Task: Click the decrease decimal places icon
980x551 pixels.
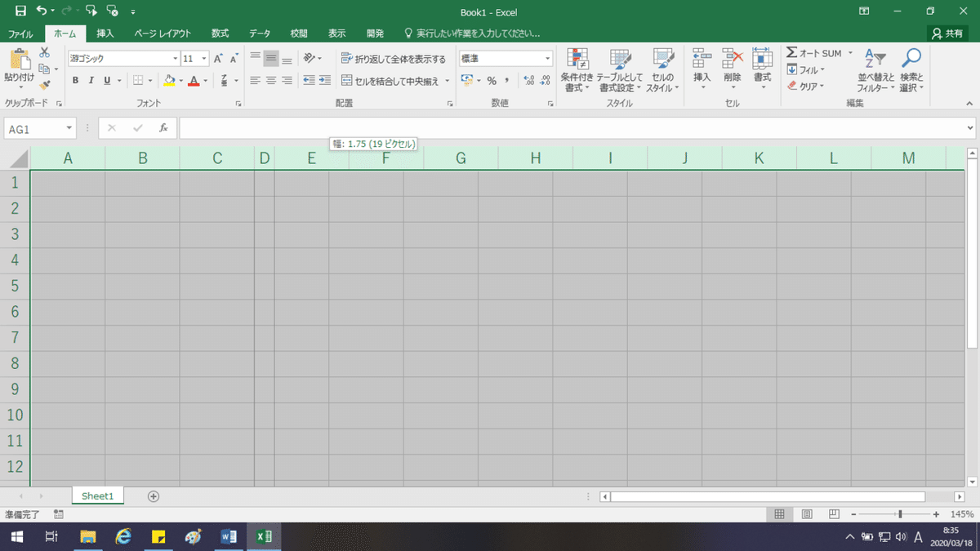Action: tap(546, 80)
